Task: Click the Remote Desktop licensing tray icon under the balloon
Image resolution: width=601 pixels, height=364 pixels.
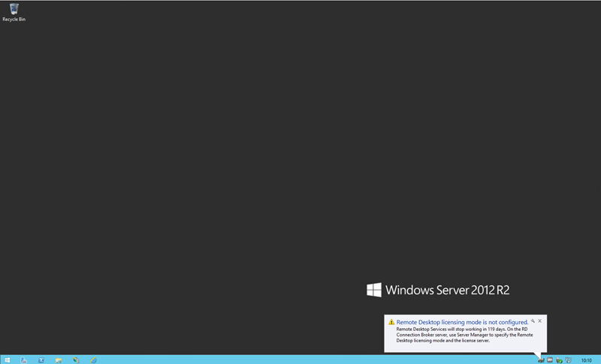Action: pos(541,359)
